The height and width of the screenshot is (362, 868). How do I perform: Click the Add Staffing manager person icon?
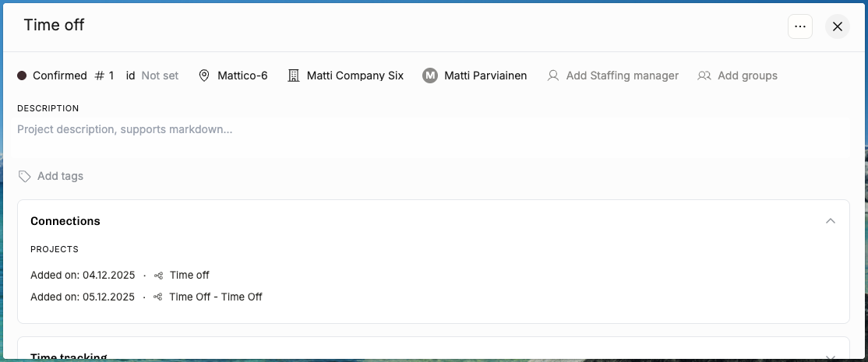552,76
